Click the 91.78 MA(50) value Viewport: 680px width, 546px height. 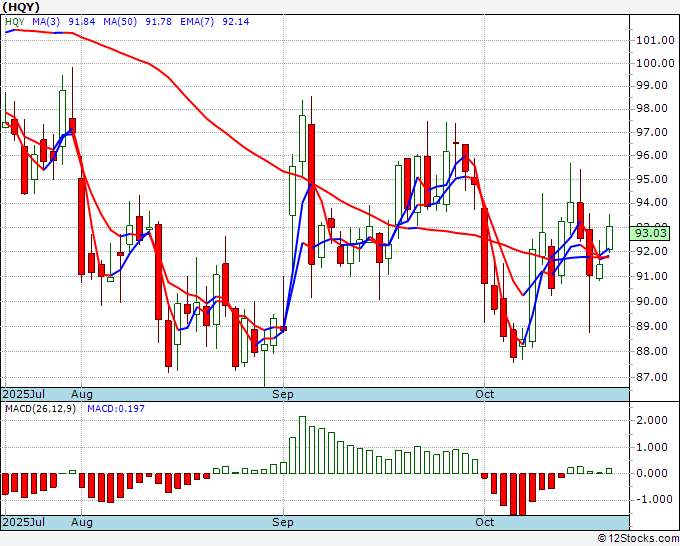pyautogui.click(x=159, y=22)
